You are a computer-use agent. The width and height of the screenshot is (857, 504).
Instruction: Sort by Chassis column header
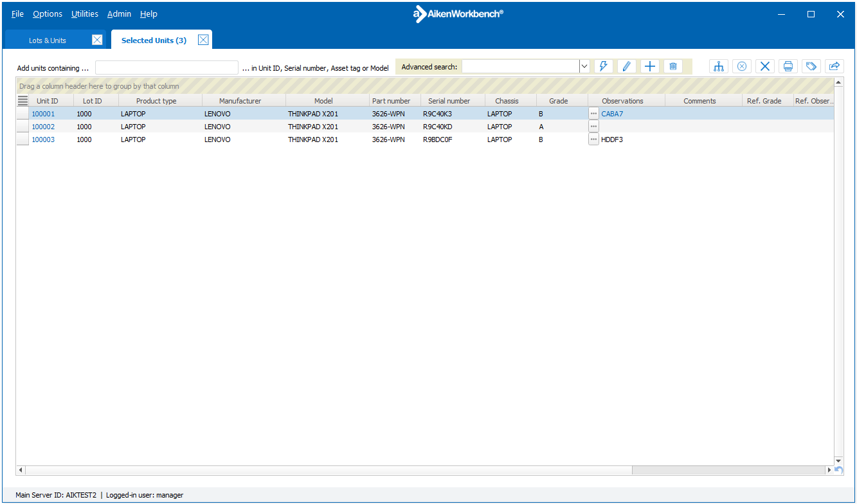[510, 101]
